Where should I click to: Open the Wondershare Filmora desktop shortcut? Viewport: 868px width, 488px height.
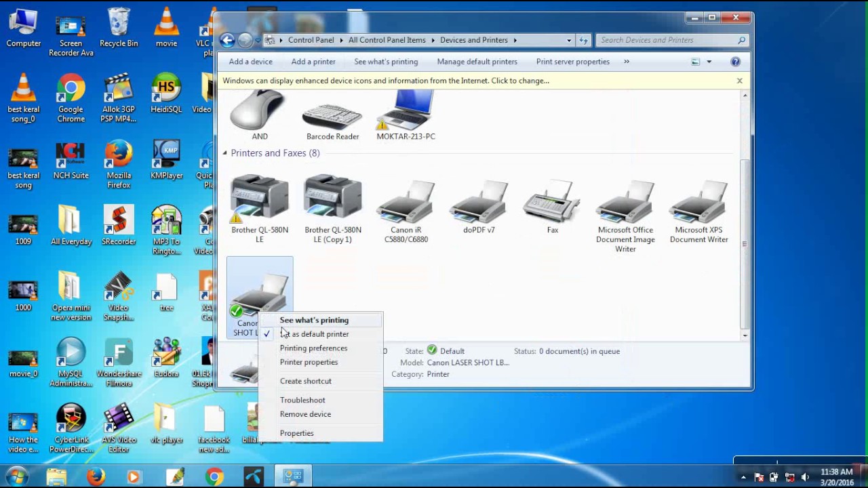(119, 363)
